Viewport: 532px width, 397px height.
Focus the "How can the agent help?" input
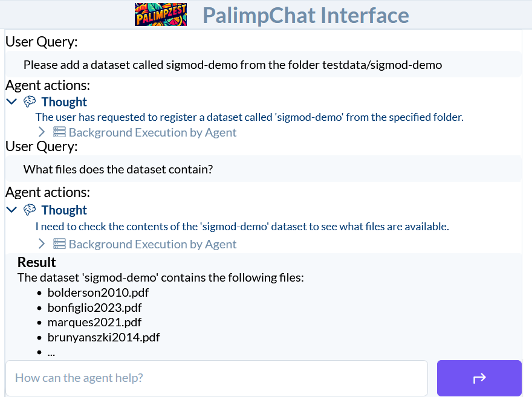[x=217, y=378]
